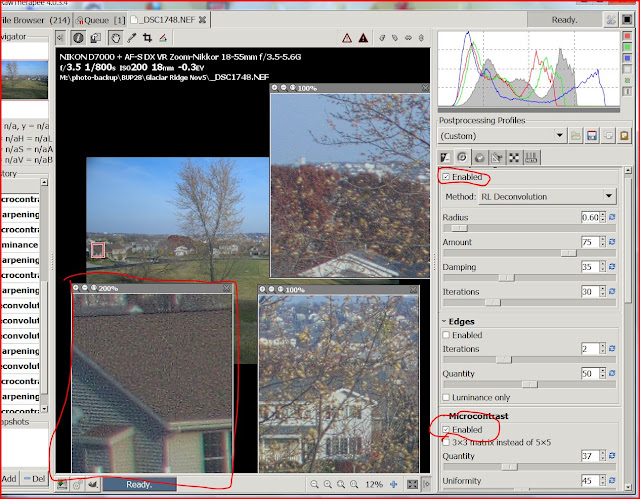Toggle red histogram channel
The image size is (640, 499).
(x=627, y=36)
